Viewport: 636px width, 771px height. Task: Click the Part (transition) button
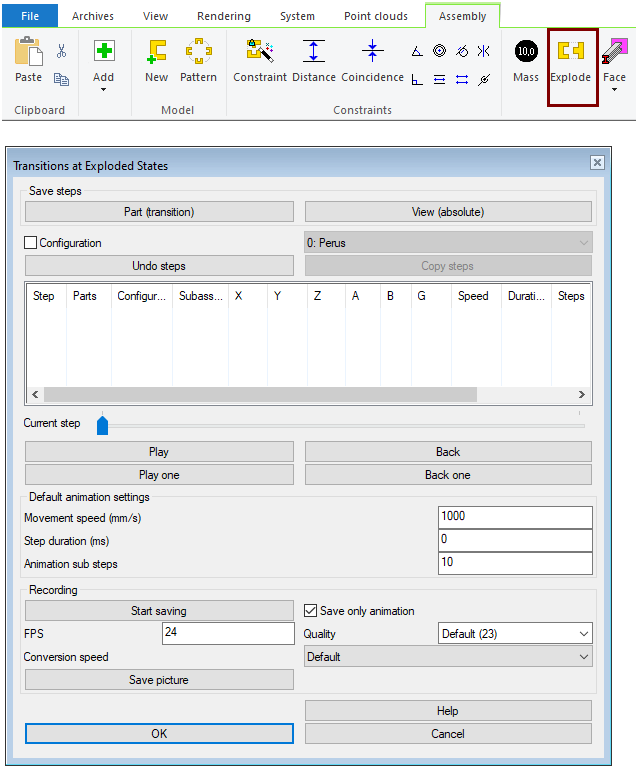(x=159, y=212)
